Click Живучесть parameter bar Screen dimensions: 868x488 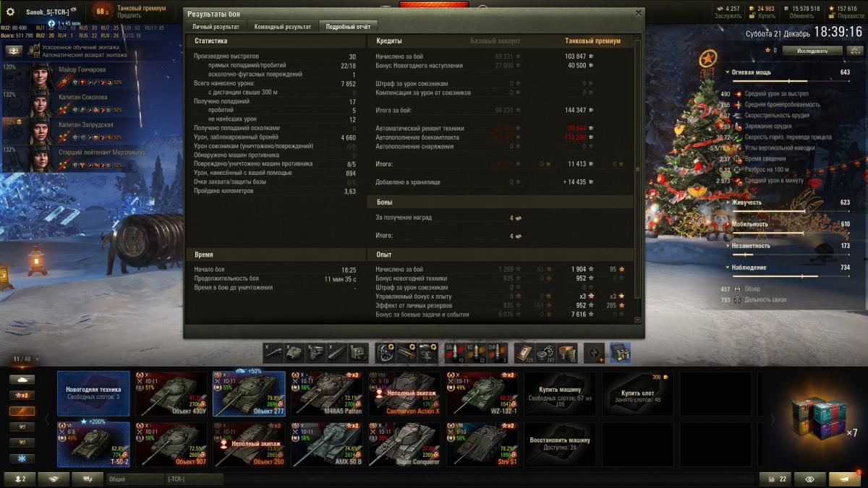click(x=790, y=211)
